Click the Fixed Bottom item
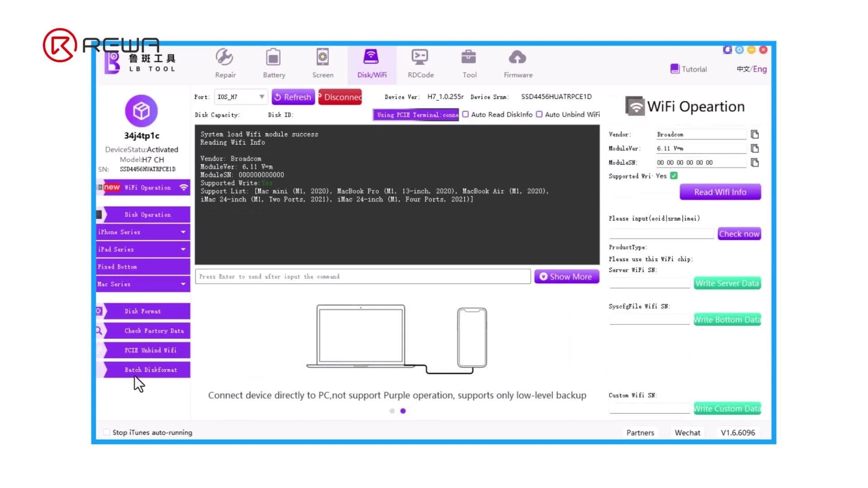868x488 pixels. [143, 267]
